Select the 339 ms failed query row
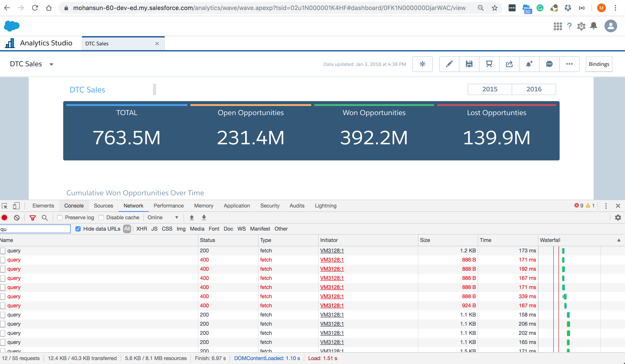The width and height of the screenshot is (625, 364). 312,296
